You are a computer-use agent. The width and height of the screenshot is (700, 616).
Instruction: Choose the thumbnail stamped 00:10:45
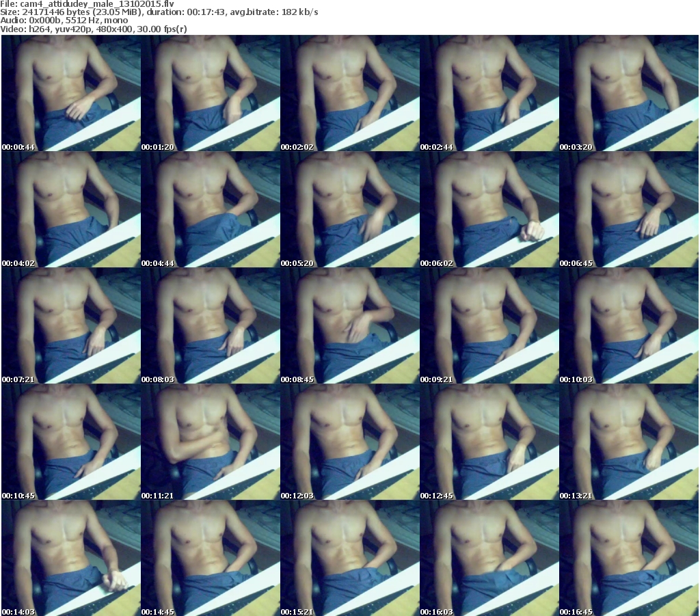pos(71,442)
